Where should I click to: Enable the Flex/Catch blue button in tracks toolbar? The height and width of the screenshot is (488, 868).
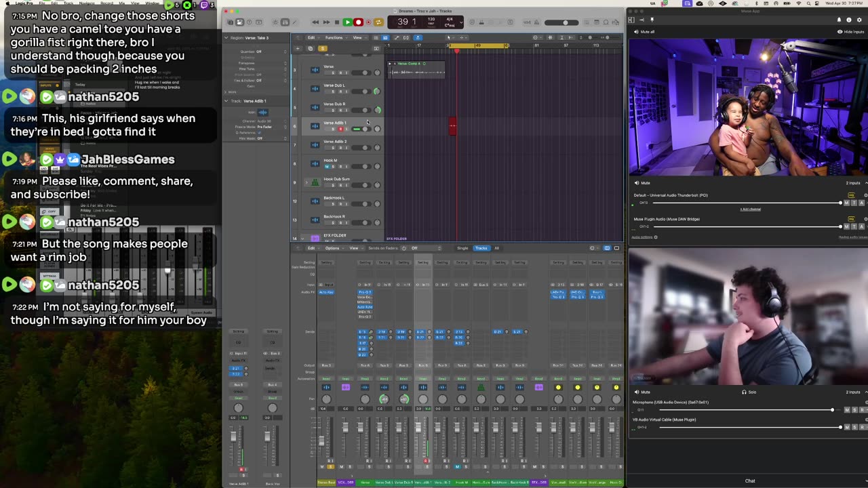pyautogui.click(x=418, y=37)
